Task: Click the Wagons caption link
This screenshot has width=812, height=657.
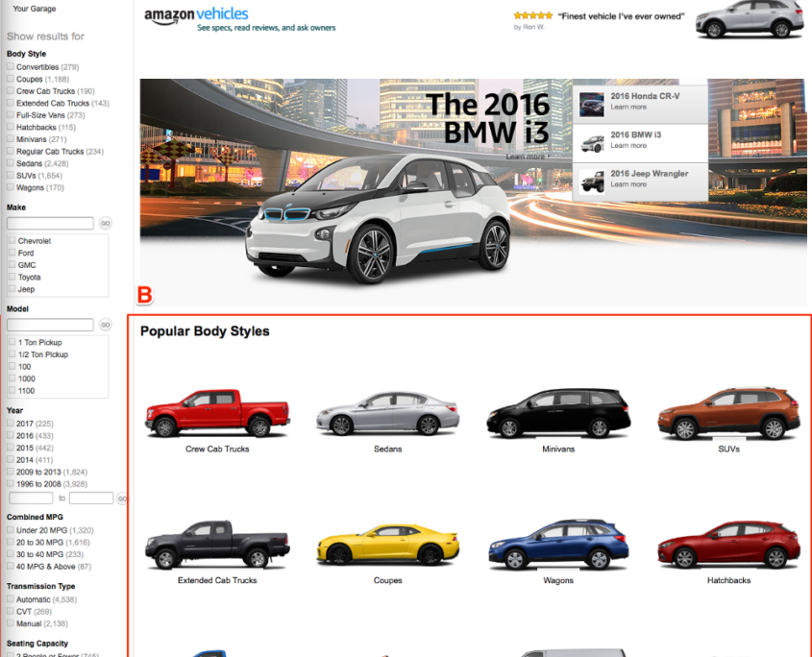Action: 558,580
